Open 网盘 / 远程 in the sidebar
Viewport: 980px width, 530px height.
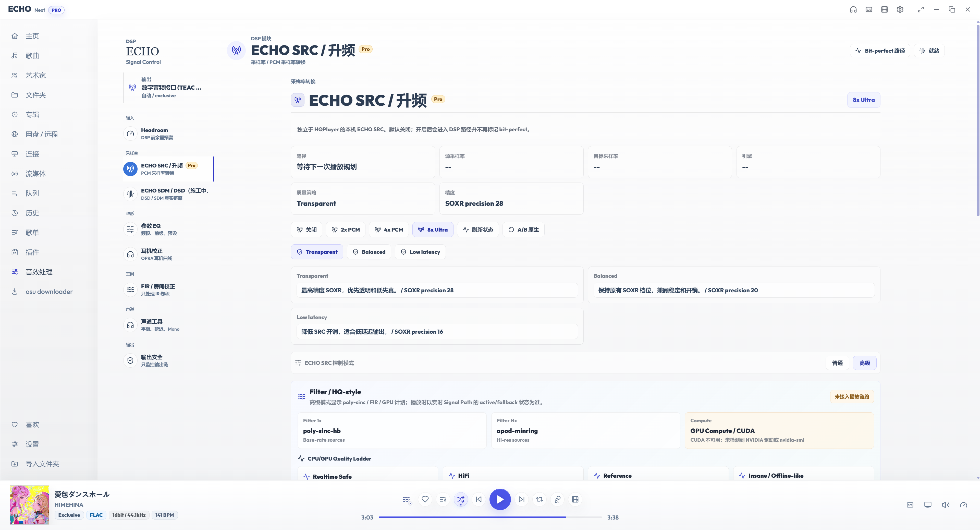point(49,134)
